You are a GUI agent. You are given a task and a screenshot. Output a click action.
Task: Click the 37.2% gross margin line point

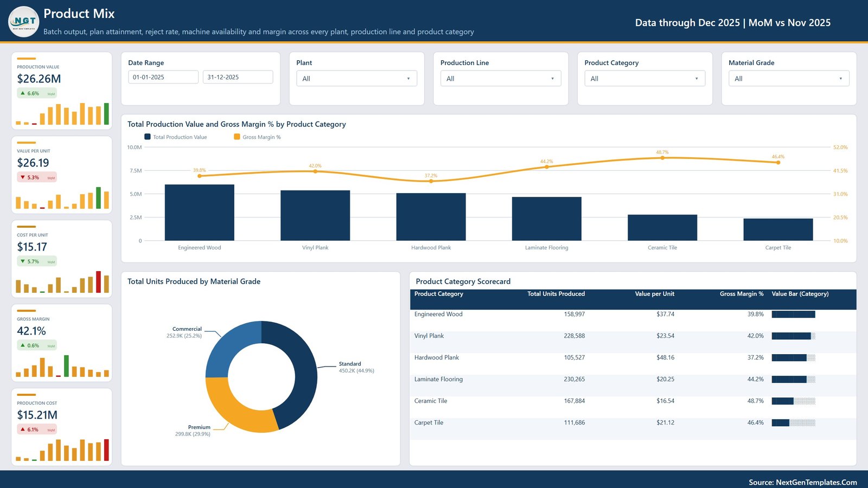[431, 181]
